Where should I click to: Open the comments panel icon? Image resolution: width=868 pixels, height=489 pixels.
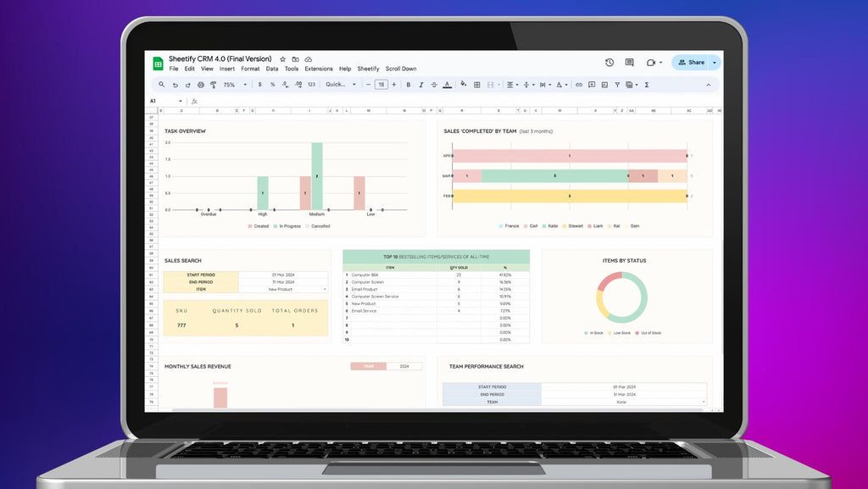pyautogui.click(x=629, y=63)
